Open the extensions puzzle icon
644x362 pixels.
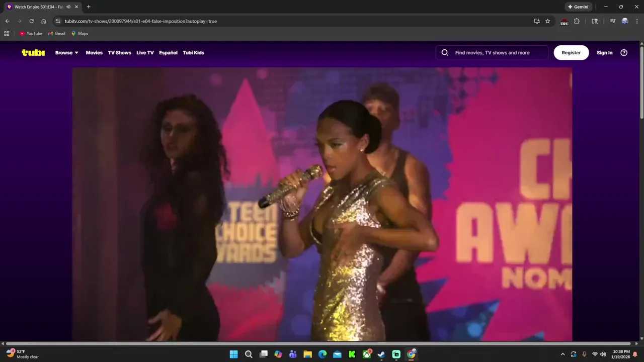pos(577,21)
